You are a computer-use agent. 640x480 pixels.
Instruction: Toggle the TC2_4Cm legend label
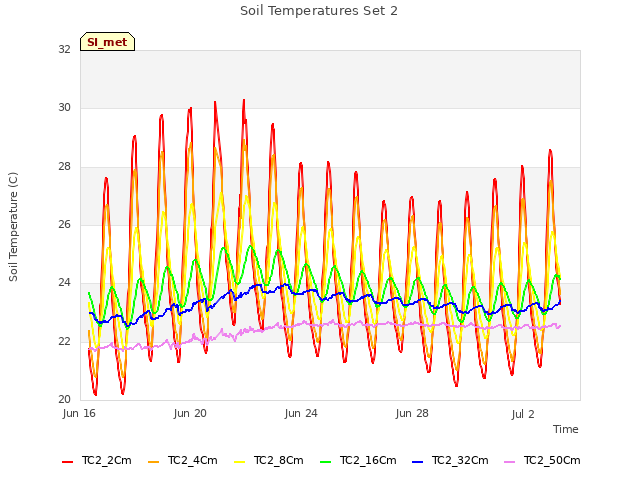pos(193,460)
